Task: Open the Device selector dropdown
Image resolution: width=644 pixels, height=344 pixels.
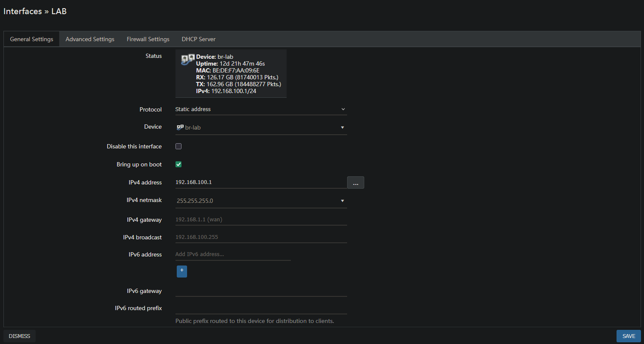Action: click(261, 127)
